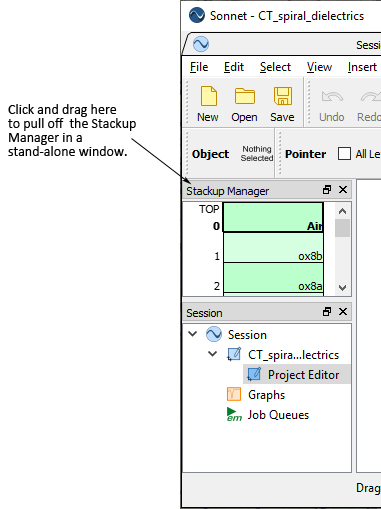Image resolution: width=381 pixels, height=509 pixels.
Task: Click the New project toolbar icon
Action: pyautogui.click(x=208, y=96)
